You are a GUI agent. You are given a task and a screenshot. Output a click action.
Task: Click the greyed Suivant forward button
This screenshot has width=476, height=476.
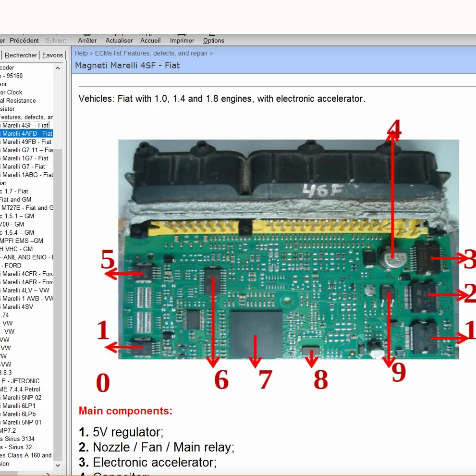click(56, 40)
